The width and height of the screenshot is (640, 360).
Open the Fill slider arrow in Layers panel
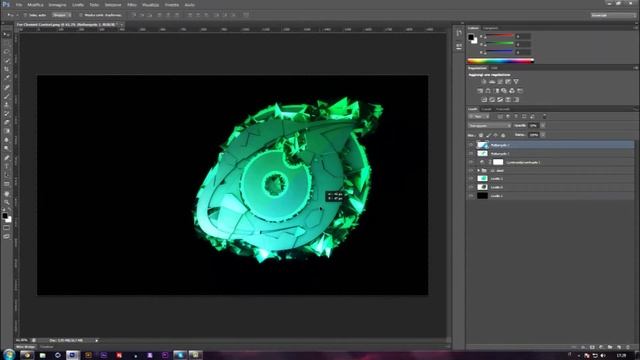543,135
